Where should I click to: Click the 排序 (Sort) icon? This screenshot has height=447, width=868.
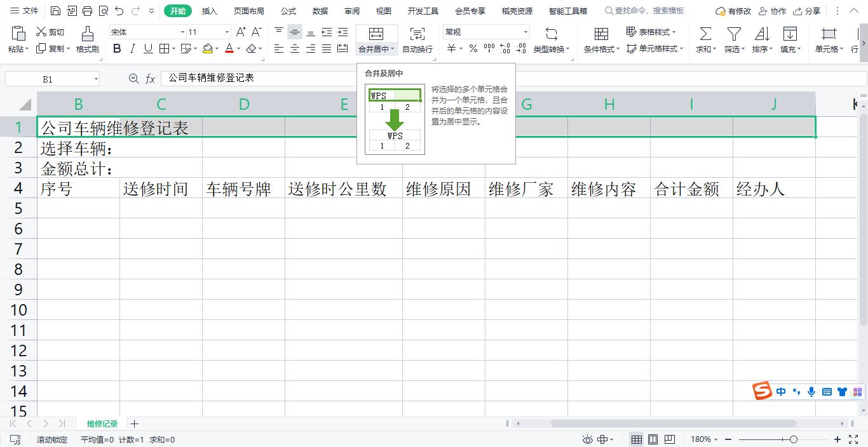(761, 39)
